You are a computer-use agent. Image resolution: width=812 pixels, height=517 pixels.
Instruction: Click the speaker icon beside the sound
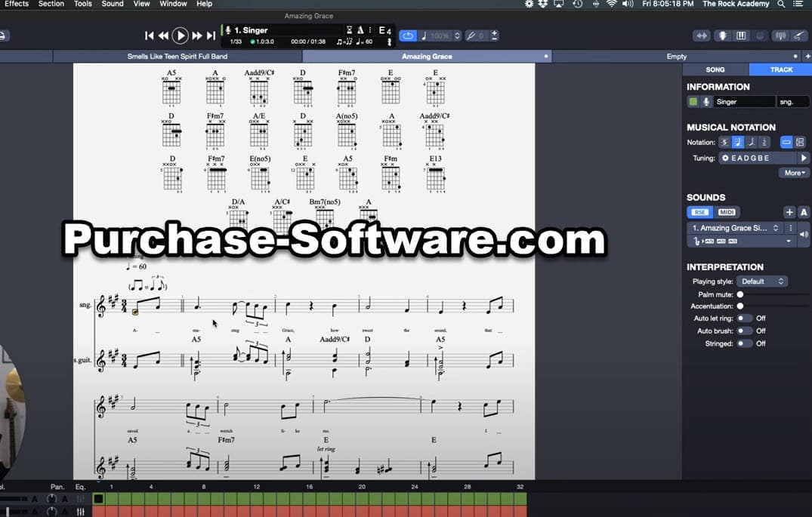[804, 235]
